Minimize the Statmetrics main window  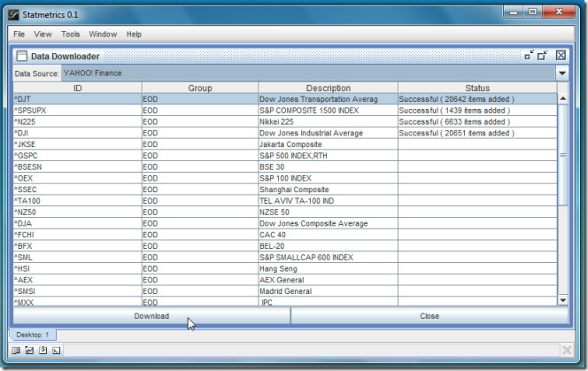(514, 12)
